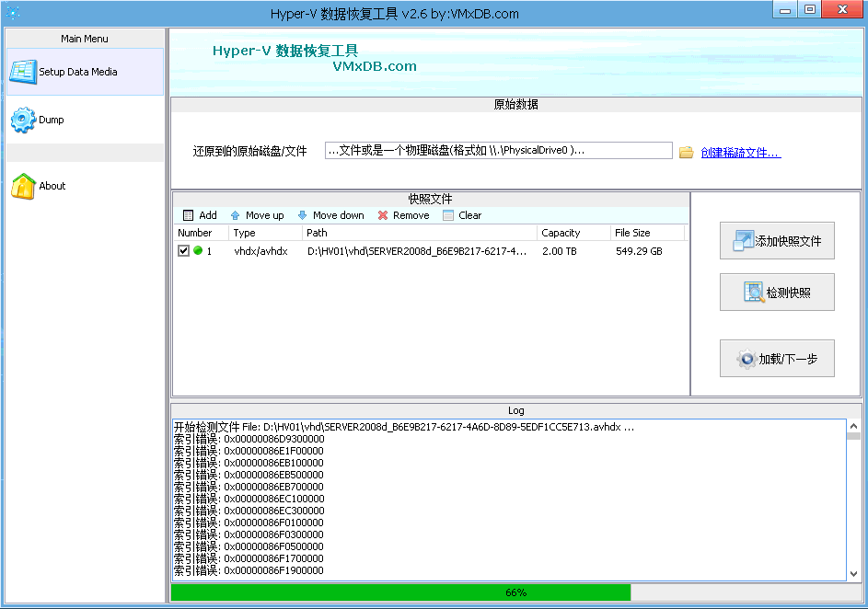Click the Clear page icon
The height and width of the screenshot is (609, 868).
click(448, 215)
